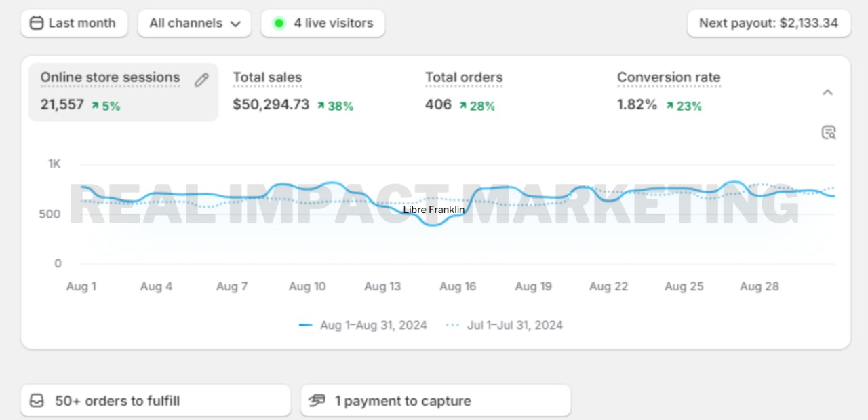Screen dimensions: 868x420
Task: Click the up arrow beside Conversion rate 23%
Action: point(670,106)
